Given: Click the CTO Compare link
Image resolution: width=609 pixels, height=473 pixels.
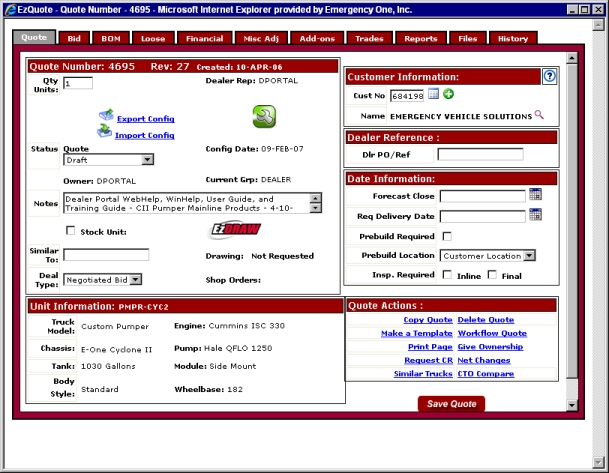Looking at the screenshot, I should [x=486, y=374].
